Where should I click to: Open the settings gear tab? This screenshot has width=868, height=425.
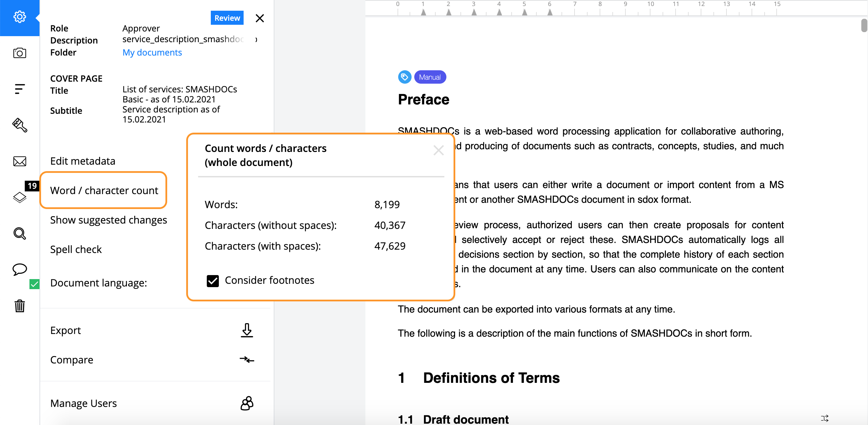pos(19,17)
